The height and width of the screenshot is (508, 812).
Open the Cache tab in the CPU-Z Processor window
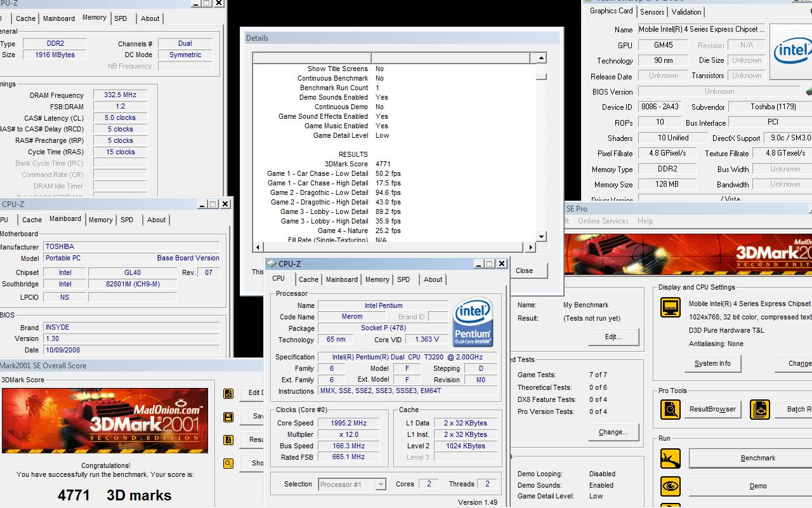[x=308, y=279]
